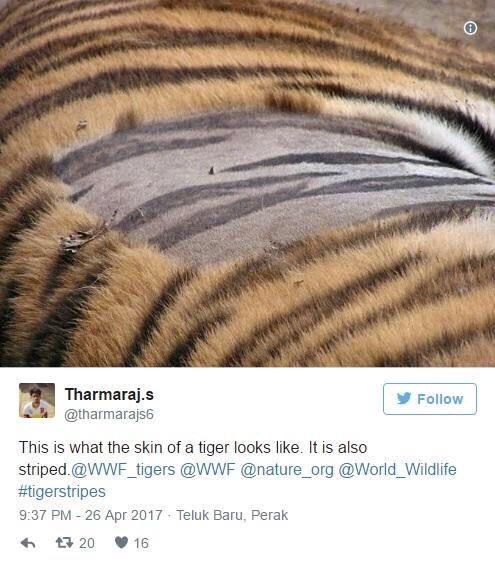
Task: Click the info icon on the photo
Action: [x=470, y=28]
